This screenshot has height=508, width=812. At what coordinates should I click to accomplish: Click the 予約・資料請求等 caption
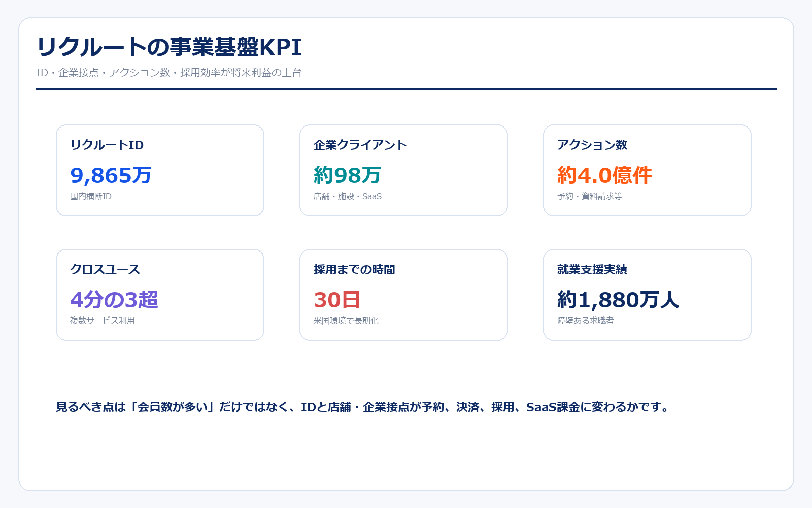click(590, 196)
